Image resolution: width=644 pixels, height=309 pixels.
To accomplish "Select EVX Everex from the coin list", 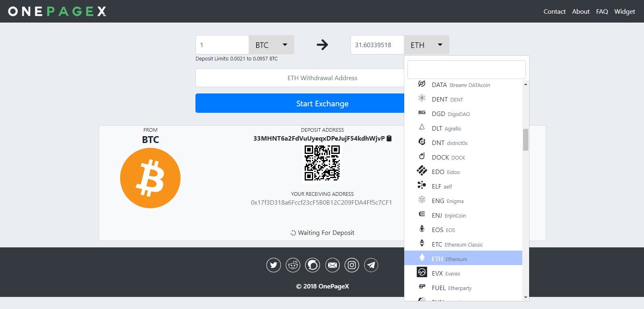I will tap(463, 273).
